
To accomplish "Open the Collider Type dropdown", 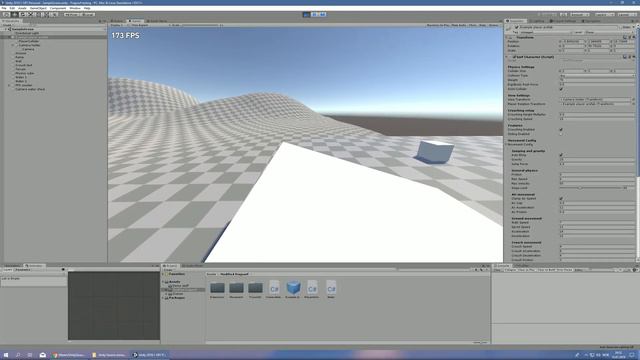I will (597, 76).
